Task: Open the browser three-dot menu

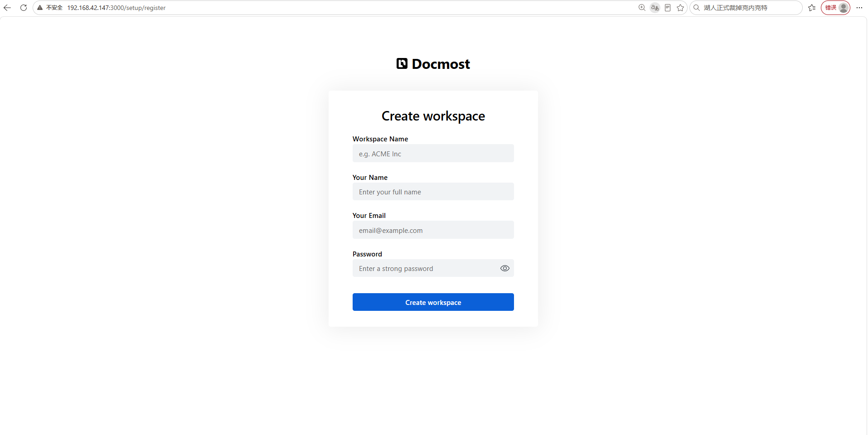Action: [859, 8]
